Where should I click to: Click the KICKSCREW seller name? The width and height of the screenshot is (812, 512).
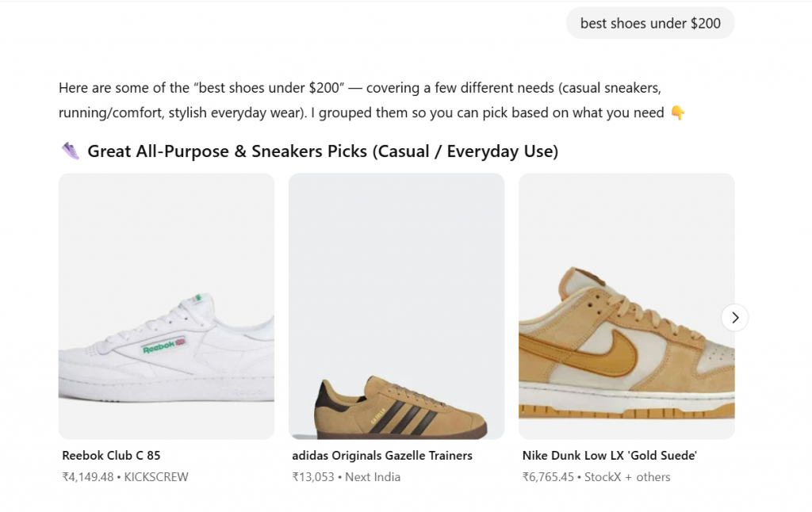(157, 477)
